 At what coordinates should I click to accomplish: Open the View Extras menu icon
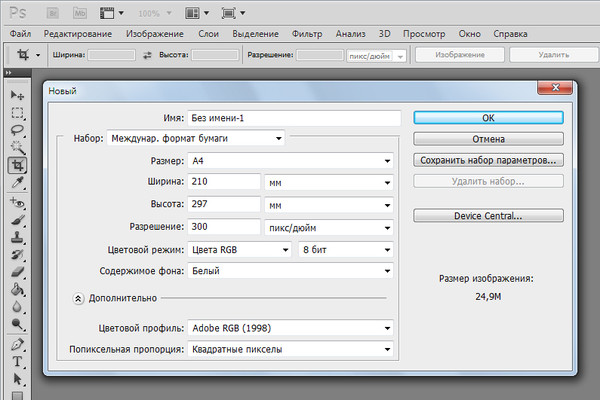pos(112,13)
